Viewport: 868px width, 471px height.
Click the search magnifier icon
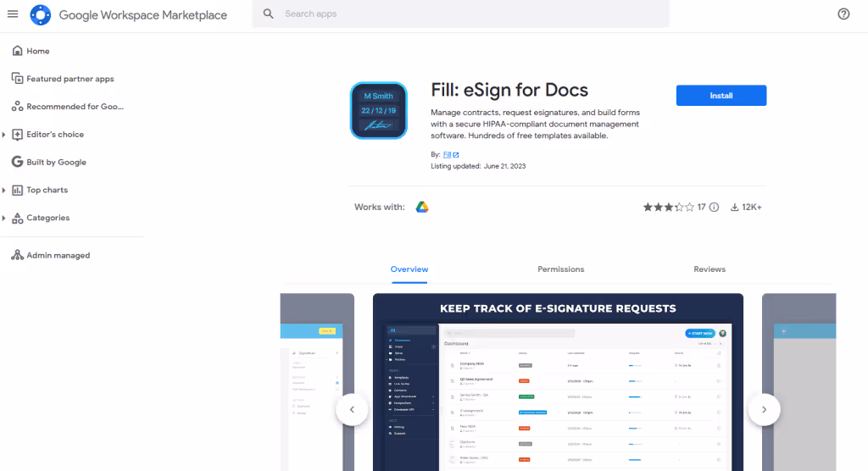(x=268, y=14)
